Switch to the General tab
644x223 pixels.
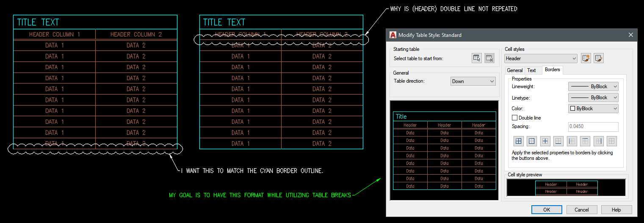coord(514,70)
